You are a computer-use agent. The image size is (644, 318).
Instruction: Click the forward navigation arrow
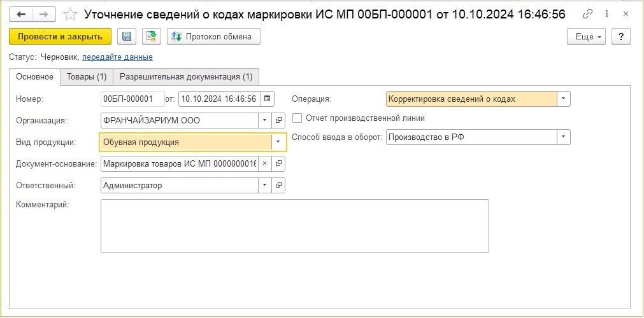pyautogui.click(x=44, y=14)
